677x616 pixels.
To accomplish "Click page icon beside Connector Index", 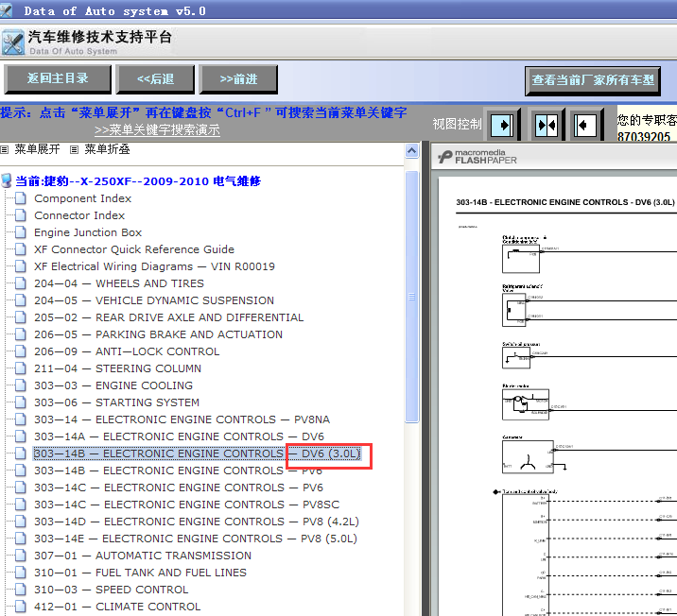I will 20,215.
